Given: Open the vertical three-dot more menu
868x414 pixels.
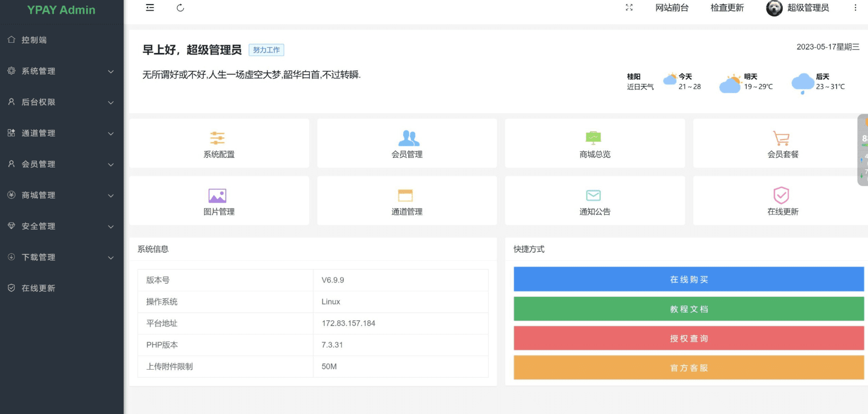Looking at the screenshot, I should (855, 8).
